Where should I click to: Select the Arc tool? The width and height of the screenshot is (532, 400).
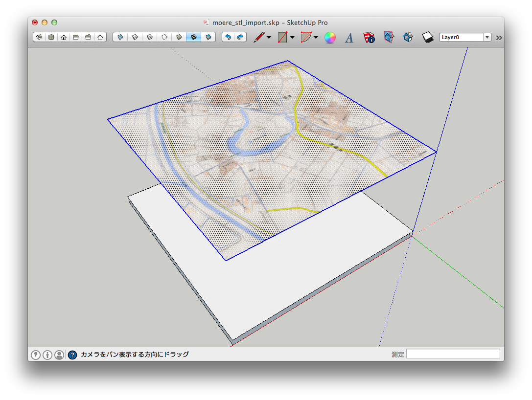coord(306,37)
